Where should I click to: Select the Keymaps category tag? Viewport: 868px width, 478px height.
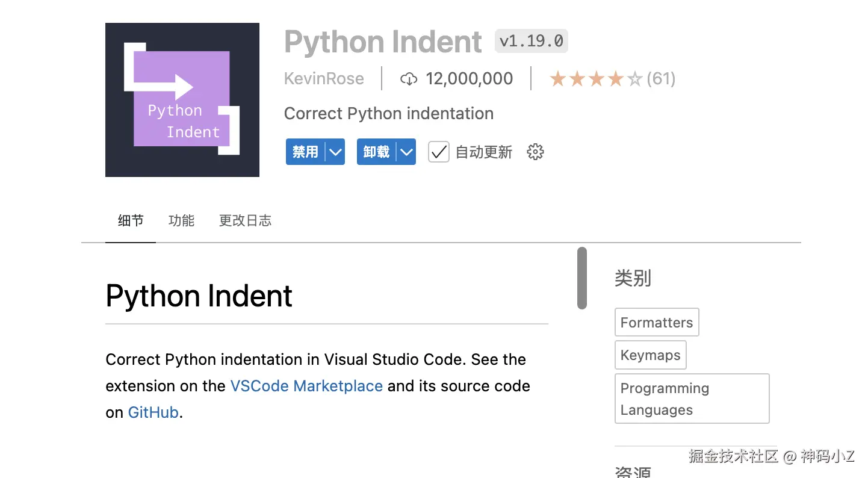coord(650,355)
